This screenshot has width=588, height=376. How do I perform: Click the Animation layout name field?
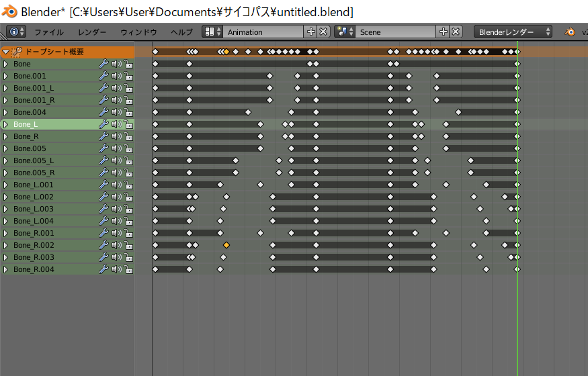[263, 32]
